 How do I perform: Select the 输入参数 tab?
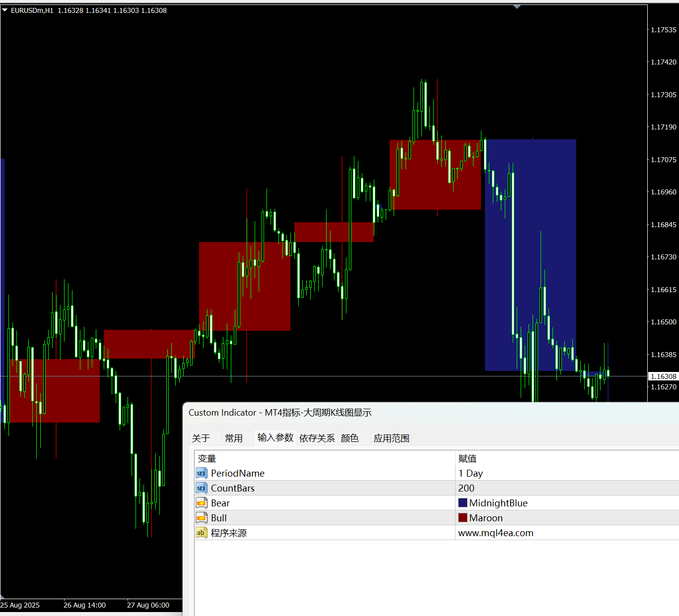[275, 437]
